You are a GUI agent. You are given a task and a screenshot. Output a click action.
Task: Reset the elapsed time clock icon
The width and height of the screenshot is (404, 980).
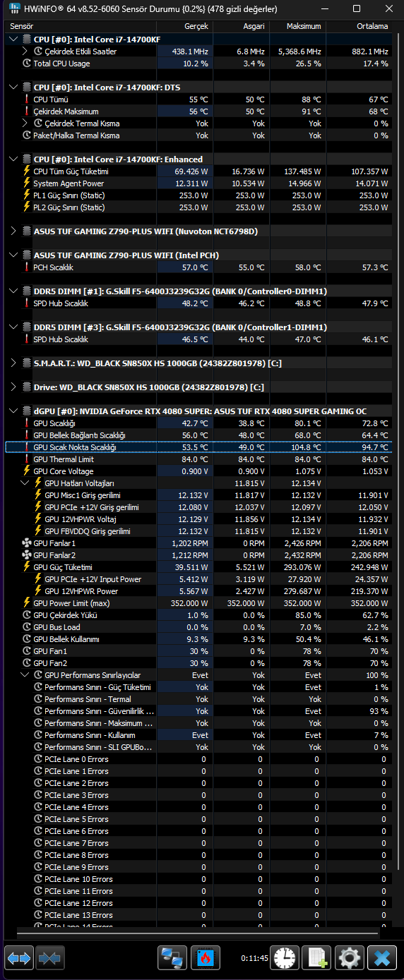[286, 957]
